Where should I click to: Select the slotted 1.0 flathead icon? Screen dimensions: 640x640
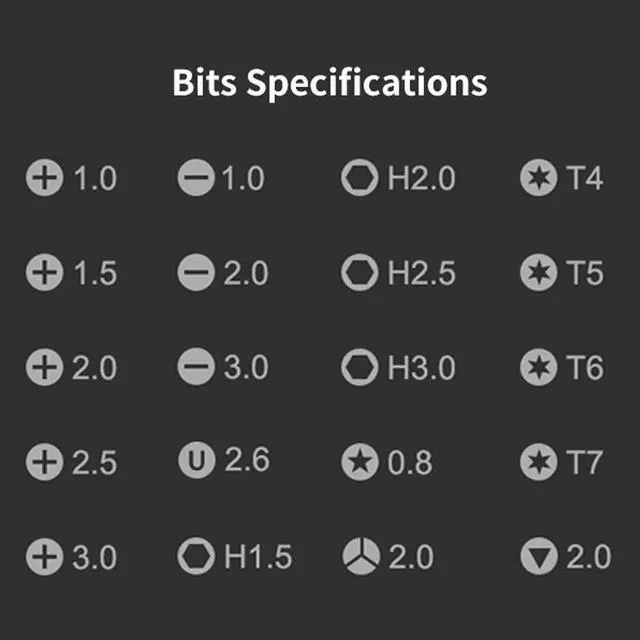[196, 179]
